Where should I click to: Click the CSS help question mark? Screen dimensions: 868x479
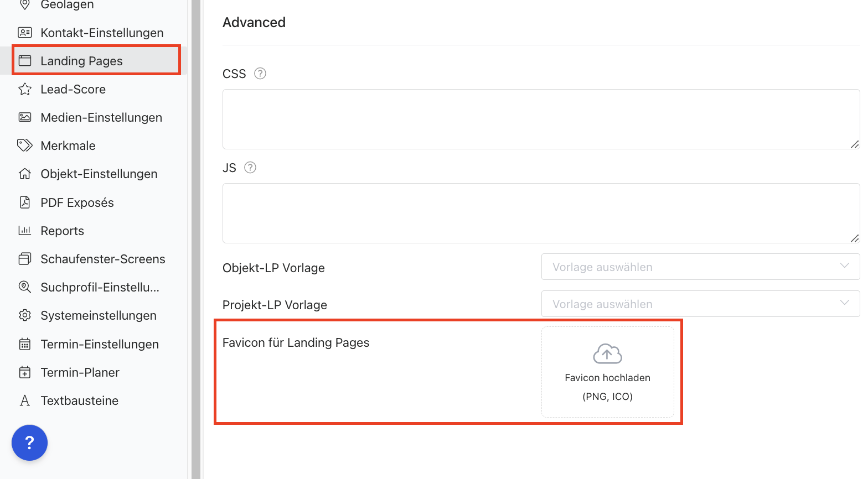pos(260,74)
